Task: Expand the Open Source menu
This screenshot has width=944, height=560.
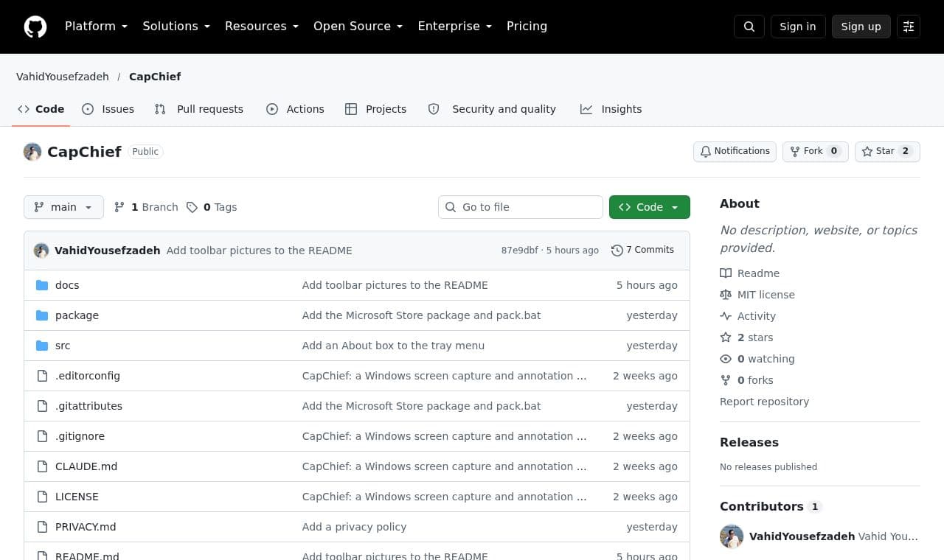Action: pyautogui.click(x=358, y=27)
